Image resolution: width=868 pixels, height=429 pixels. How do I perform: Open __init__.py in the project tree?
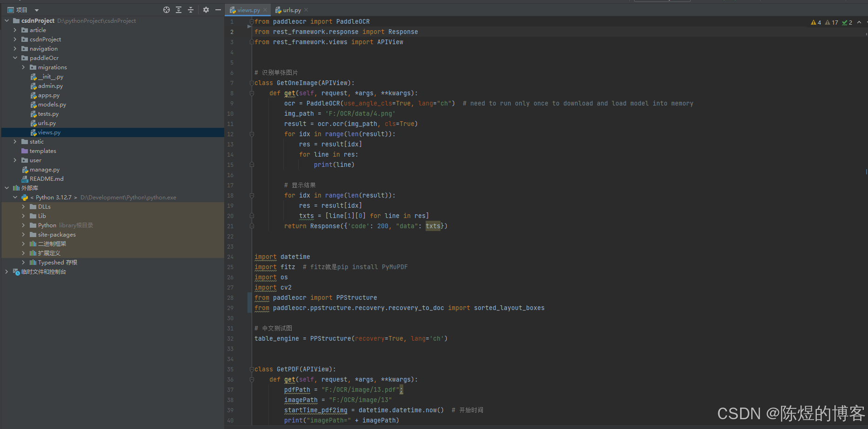(x=47, y=77)
